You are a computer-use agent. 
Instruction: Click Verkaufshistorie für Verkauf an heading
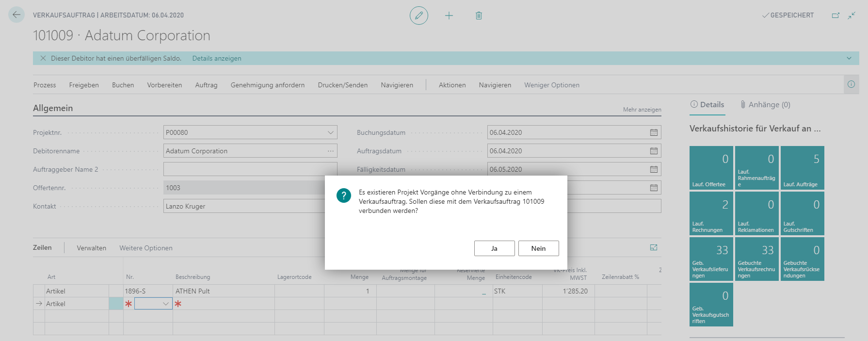click(x=755, y=129)
